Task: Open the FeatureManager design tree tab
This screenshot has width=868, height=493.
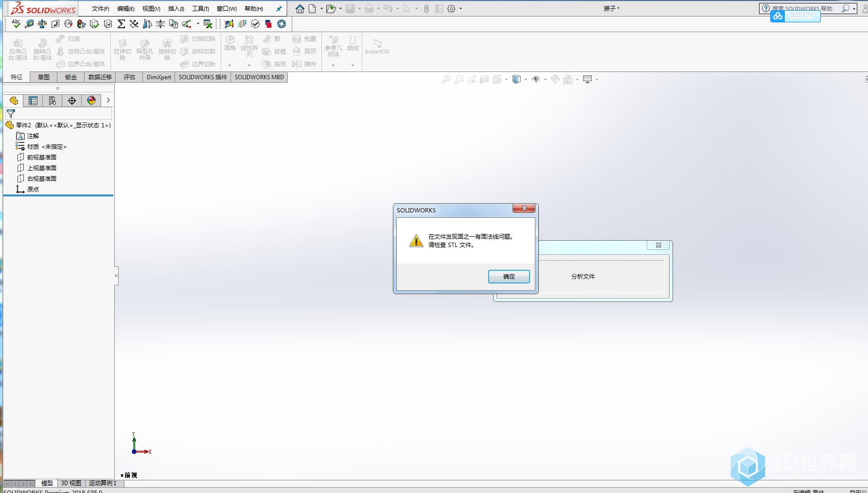Action: pyautogui.click(x=14, y=101)
